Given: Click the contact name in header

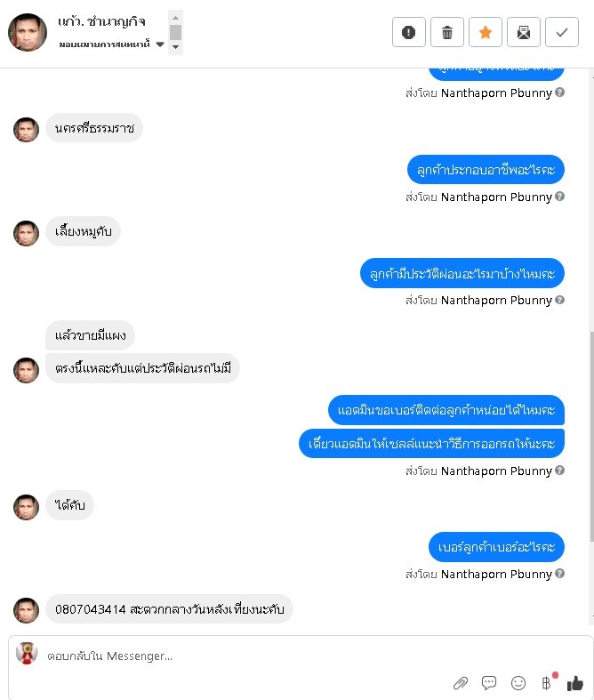Looking at the screenshot, I should point(101,21).
